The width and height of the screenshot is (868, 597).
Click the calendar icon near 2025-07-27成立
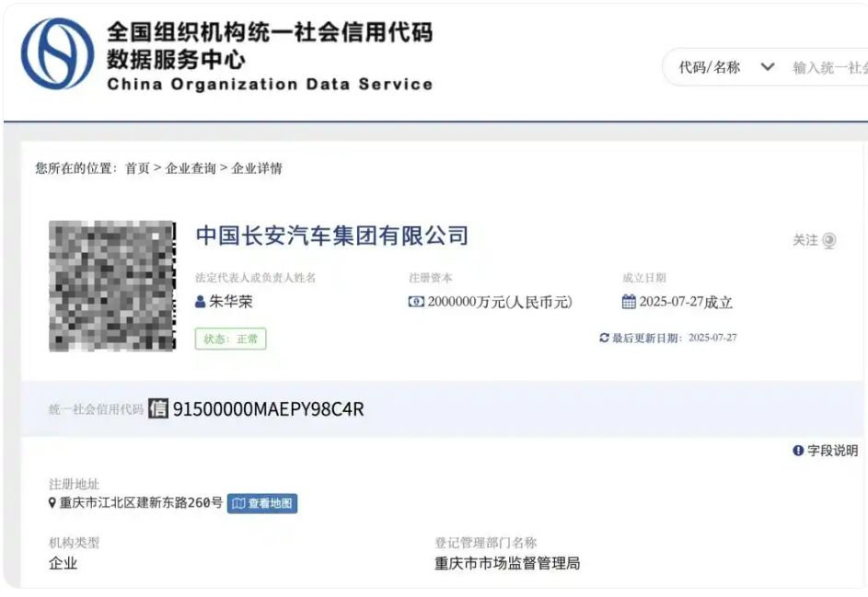(629, 302)
